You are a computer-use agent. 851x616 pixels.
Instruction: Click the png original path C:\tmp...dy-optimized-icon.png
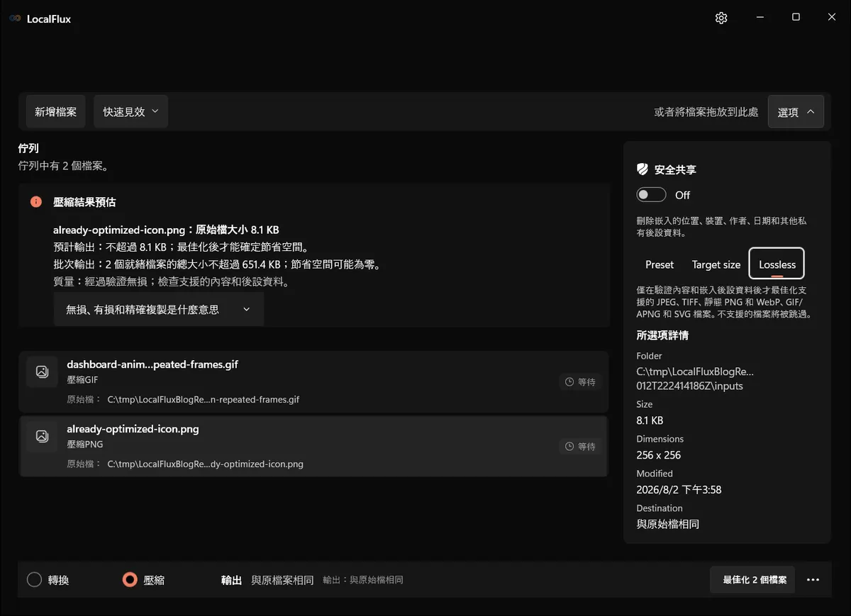point(205,464)
